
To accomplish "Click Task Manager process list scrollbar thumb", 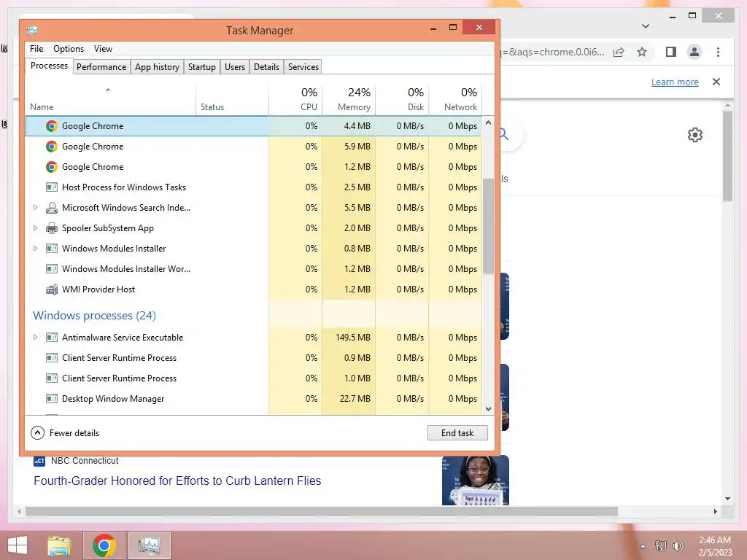I will coord(488,226).
